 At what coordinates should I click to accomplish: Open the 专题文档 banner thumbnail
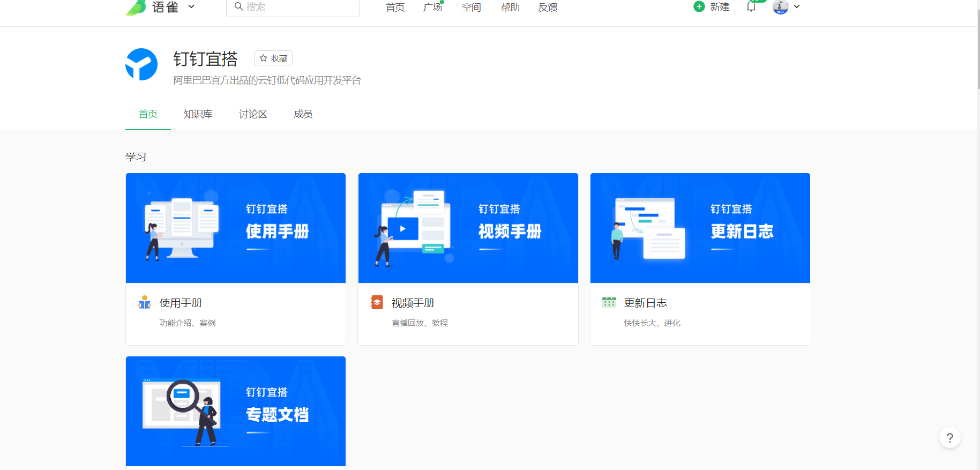point(236,411)
